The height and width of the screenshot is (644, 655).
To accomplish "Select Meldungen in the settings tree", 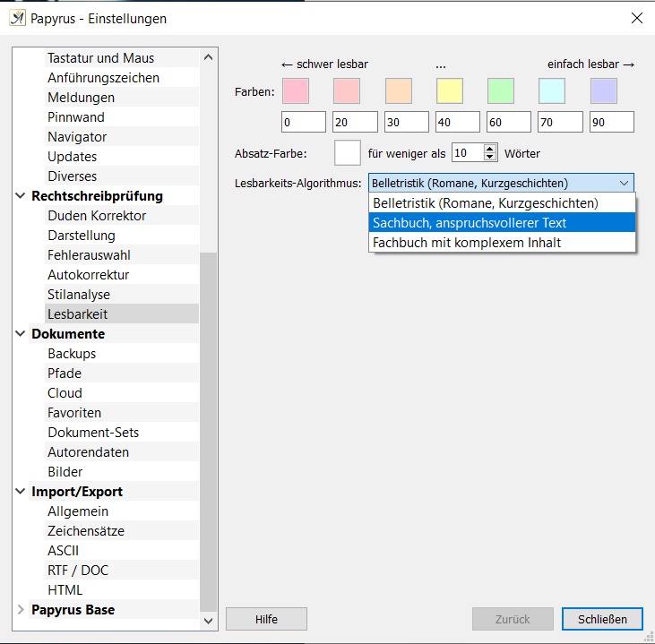I will click(x=122, y=98).
